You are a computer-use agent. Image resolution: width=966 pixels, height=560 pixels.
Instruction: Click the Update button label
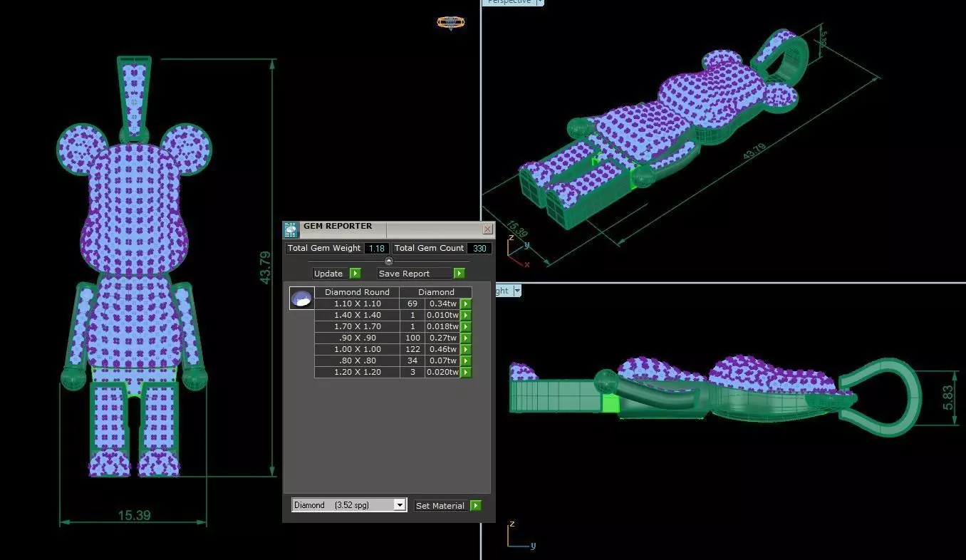click(328, 274)
